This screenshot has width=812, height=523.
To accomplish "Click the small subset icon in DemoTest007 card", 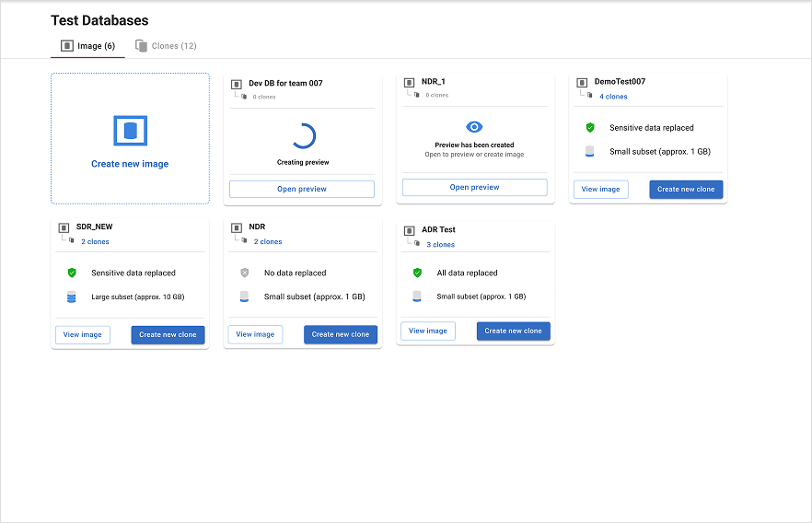I will [x=590, y=152].
